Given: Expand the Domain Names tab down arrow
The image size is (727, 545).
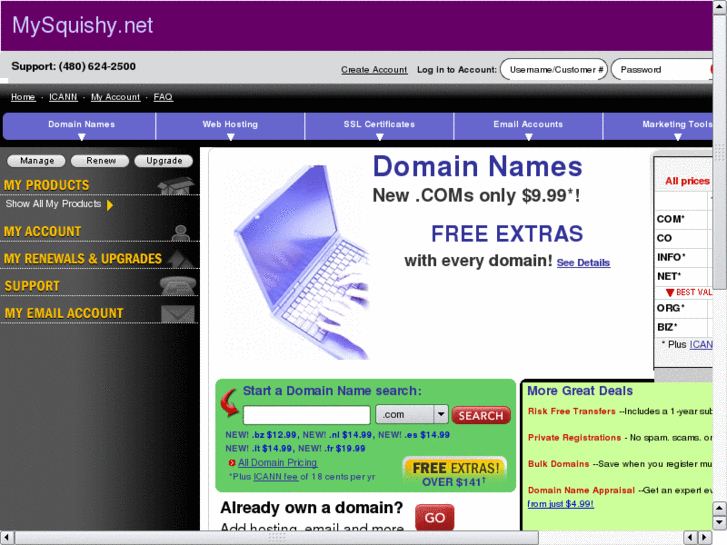Looking at the screenshot, I should 82,136.
